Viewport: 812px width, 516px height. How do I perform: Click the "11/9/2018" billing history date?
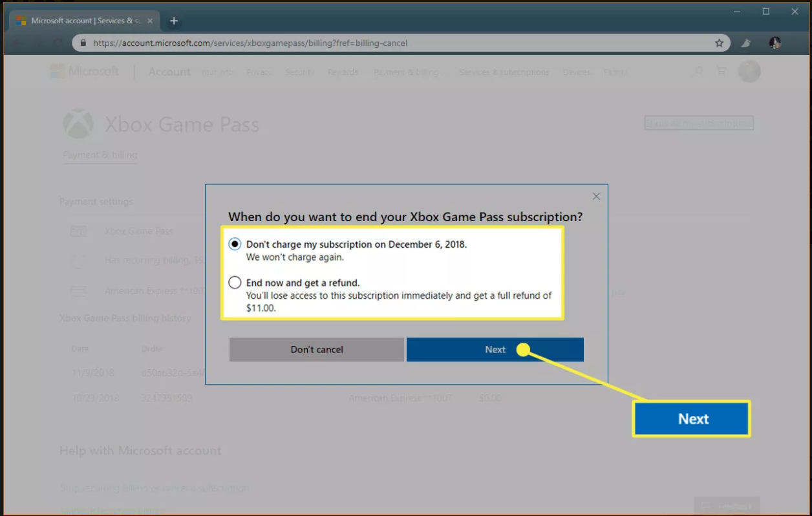click(94, 372)
